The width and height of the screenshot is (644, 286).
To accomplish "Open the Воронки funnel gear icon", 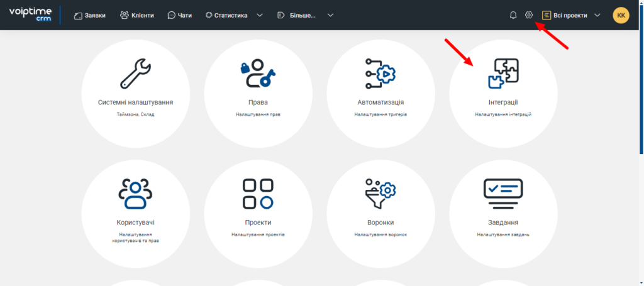I will (x=380, y=194).
